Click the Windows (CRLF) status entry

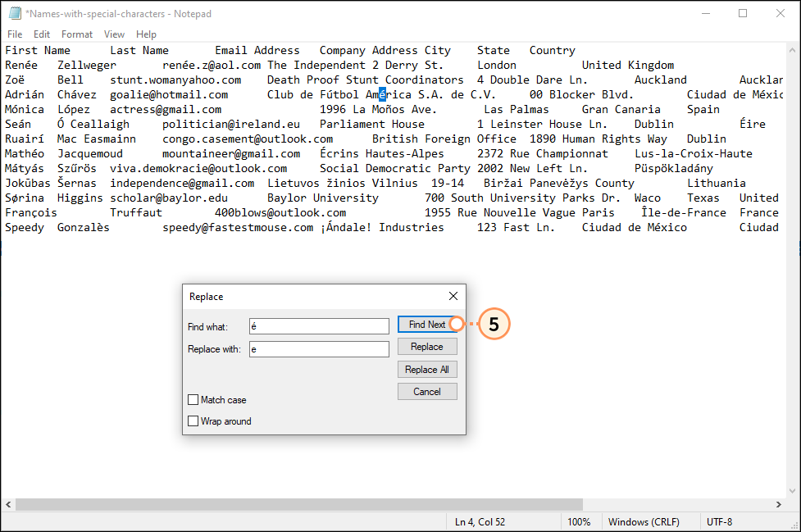click(x=644, y=522)
